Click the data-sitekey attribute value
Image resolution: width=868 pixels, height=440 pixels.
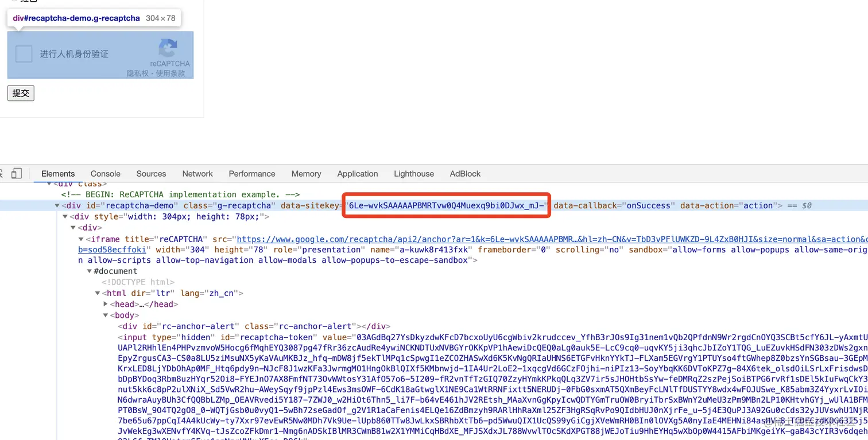pos(447,205)
